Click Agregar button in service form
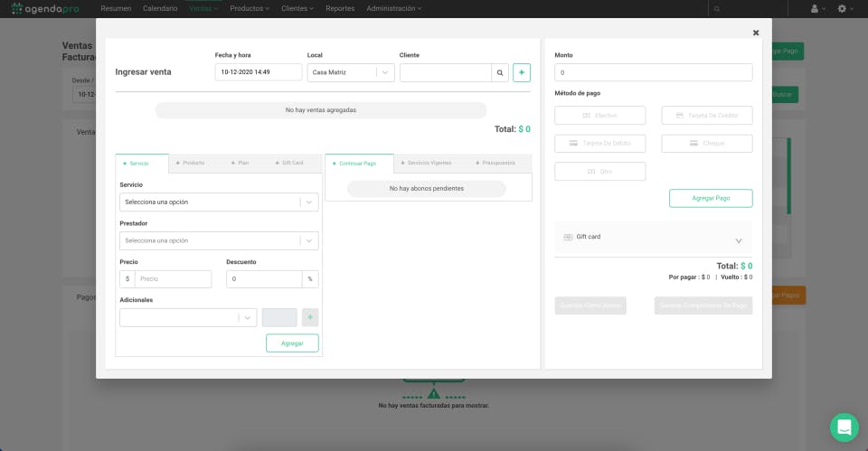 [x=292, y=343]
